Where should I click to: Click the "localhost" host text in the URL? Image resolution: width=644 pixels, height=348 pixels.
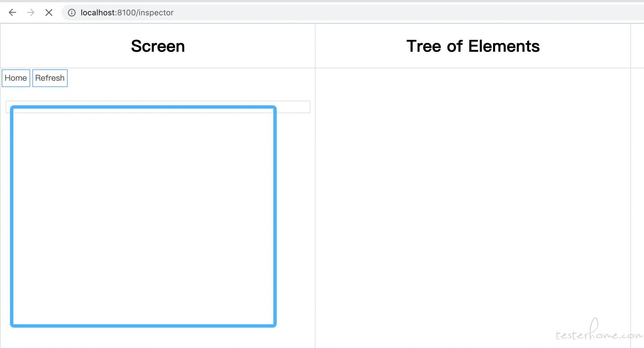[x=98, y=13]
